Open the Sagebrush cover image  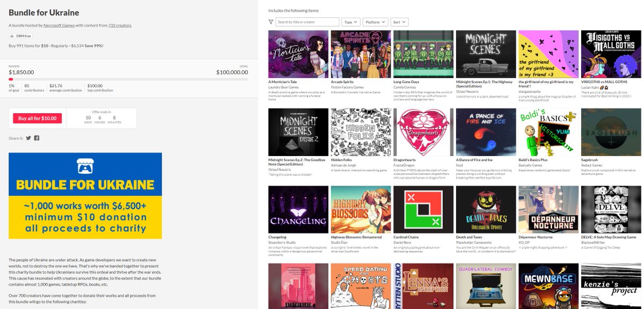611,132
